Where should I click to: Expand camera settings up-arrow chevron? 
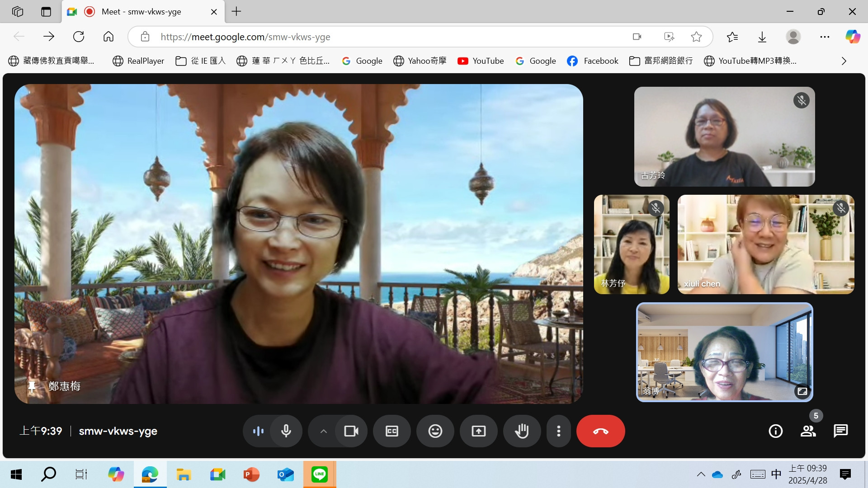[323, 431]
